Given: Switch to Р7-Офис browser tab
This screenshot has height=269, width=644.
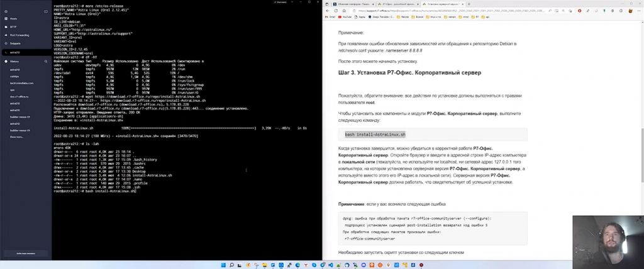Looking at the screenshot, I should (x=397, y=4).
